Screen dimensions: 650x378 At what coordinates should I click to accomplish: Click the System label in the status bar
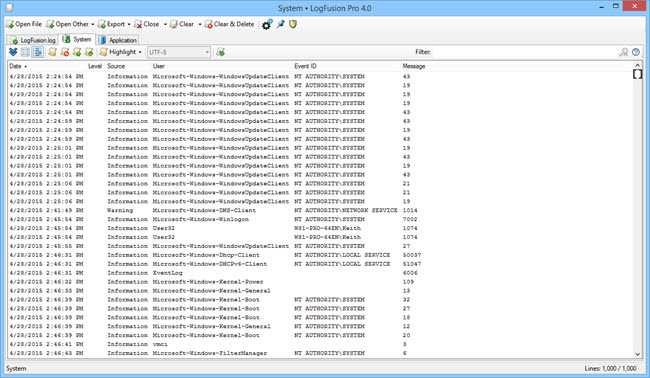pos(16,368)
